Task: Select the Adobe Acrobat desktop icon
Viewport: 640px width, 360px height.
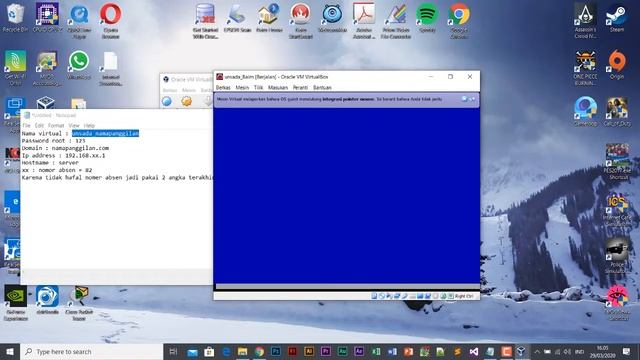Action: tap(364, 20)
